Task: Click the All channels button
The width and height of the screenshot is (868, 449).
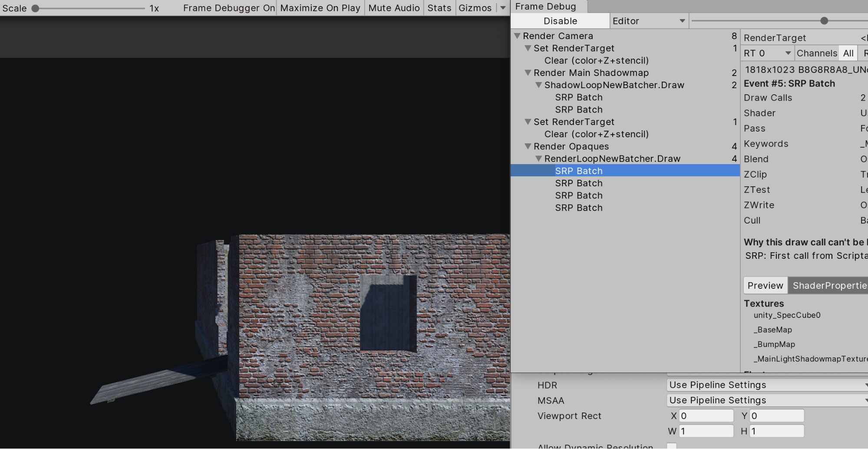Action: (x=848, y=53)
